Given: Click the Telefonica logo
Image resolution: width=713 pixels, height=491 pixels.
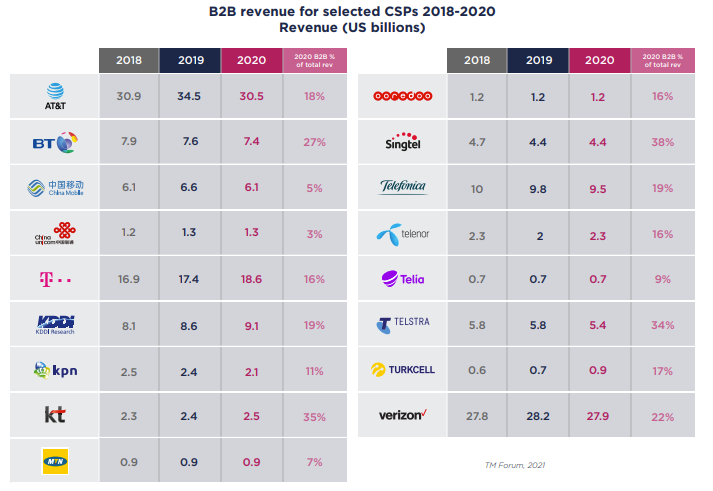Looking at the screenshot, I should pyautogui.click(x=403, y=186).
